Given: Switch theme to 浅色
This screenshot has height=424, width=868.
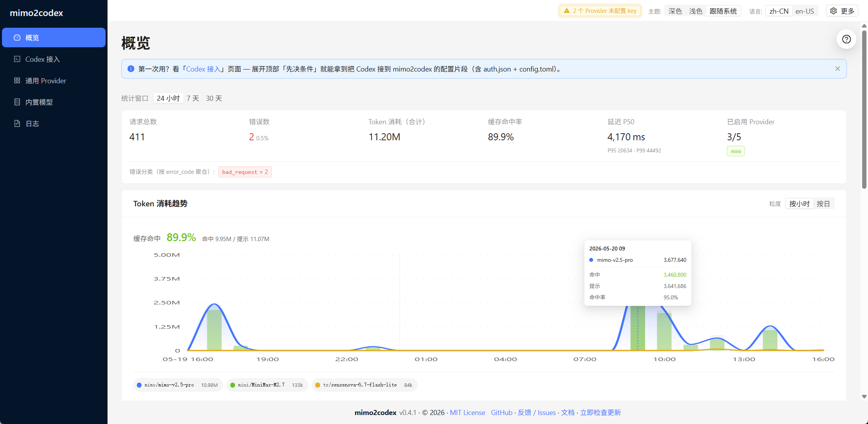Looking at the screenshot, I should [696, 11].
